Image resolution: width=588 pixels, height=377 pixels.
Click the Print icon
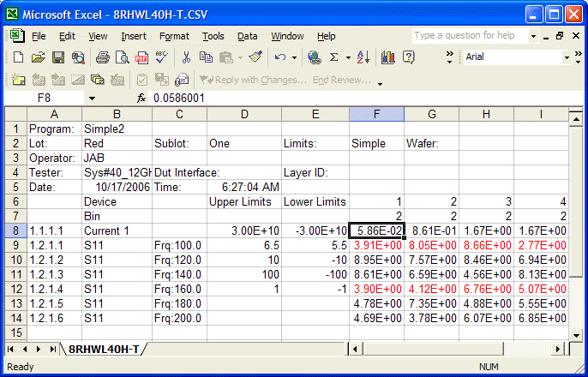102,57
